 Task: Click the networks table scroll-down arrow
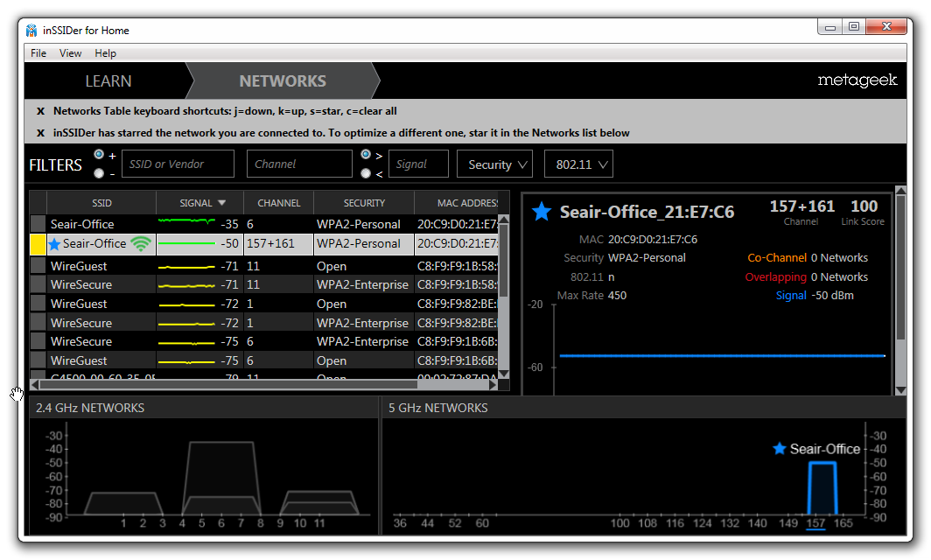pos(503,374)
